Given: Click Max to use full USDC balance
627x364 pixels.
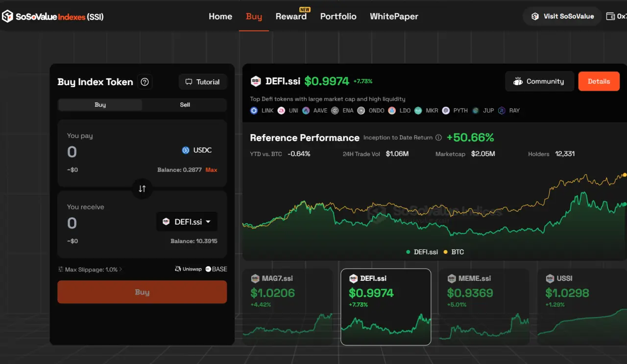Looking at the screenshot, I should 212,170.
